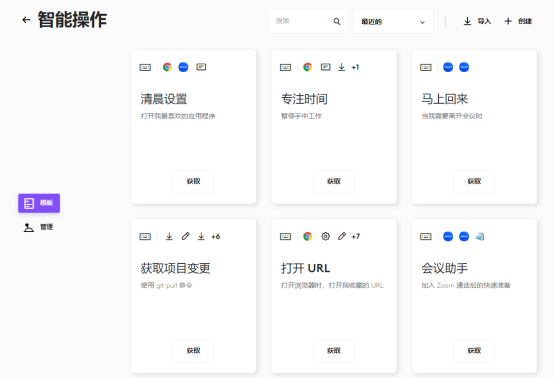554x378 pixels.
Task: Click the keyboard icon in 专注时间 card
Action: (285, 67)
